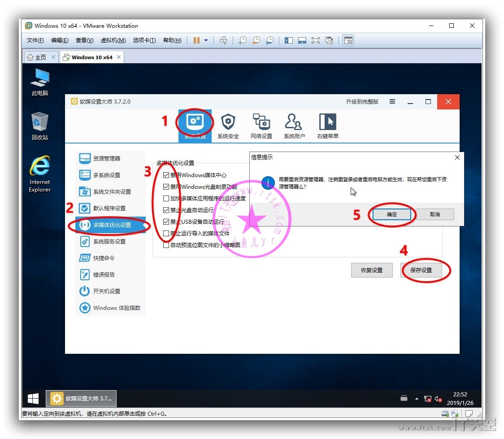The image size is (504, 439).
Task: Toggle 禁止光盘自动运行 checkbox
Action: 166,210
